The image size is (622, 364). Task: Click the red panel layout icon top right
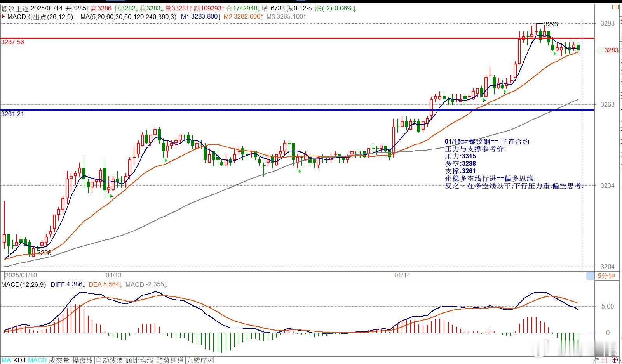[x=615, y=7]
